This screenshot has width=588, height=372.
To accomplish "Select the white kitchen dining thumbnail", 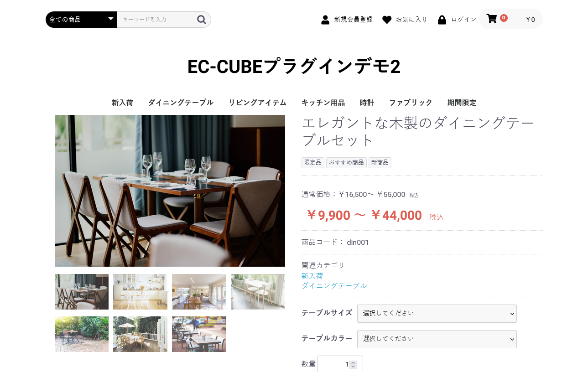I will point(140,292).
